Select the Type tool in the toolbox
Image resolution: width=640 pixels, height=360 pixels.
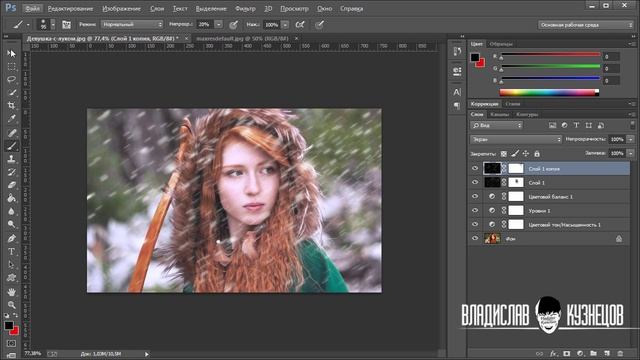(x=11, y=251)
